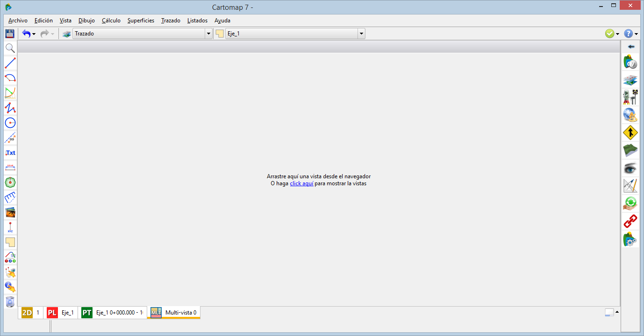Viewport: 644px width, 336px height.
Task: Select the dimension measurement tool
Action: (x=10, y=168)
